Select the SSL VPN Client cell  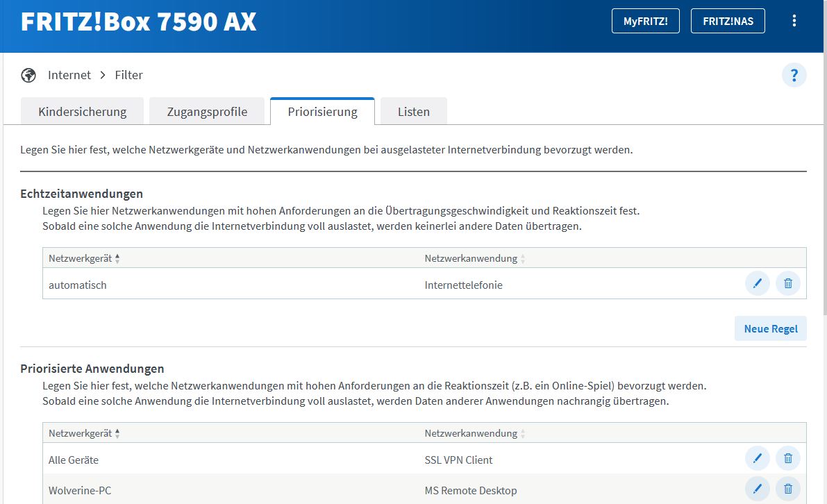(x=458, y=460)
